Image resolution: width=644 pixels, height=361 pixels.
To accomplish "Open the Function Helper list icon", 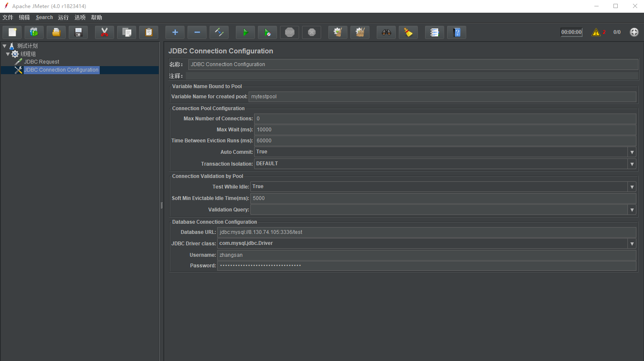I will click(x=434, y=32).
